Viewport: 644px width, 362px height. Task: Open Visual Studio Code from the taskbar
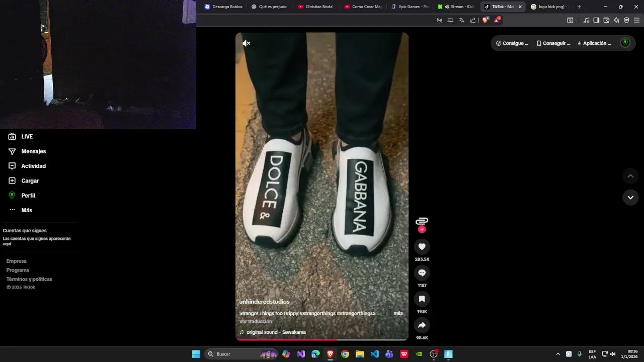pos(374,354)
